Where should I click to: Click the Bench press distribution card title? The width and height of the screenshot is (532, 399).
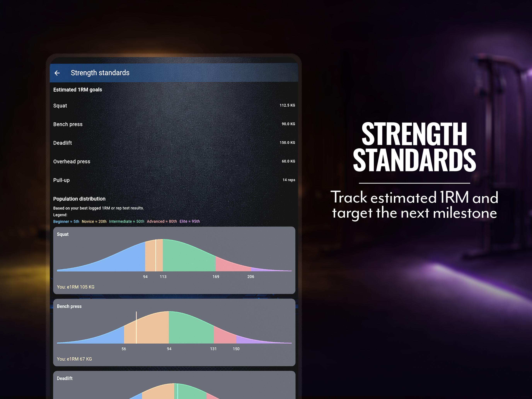tap(69, 306)
